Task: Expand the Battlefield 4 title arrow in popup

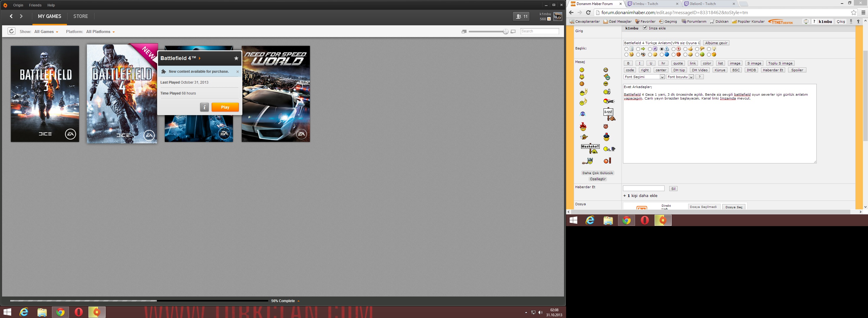Action: tap(200, 58)
